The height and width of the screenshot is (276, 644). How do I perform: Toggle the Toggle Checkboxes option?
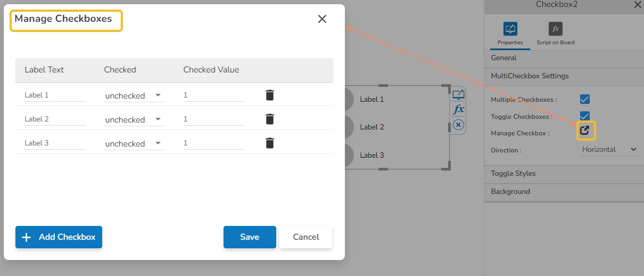[x=585, y=116]
